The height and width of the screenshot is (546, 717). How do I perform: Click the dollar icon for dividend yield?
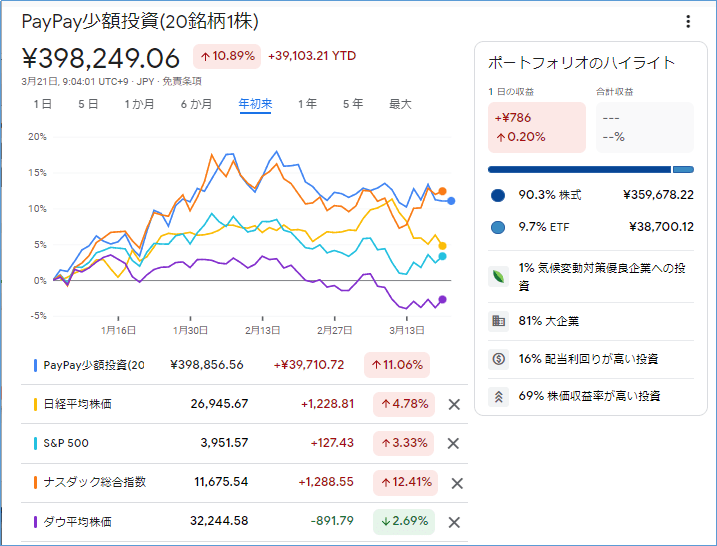coord(498,358)
